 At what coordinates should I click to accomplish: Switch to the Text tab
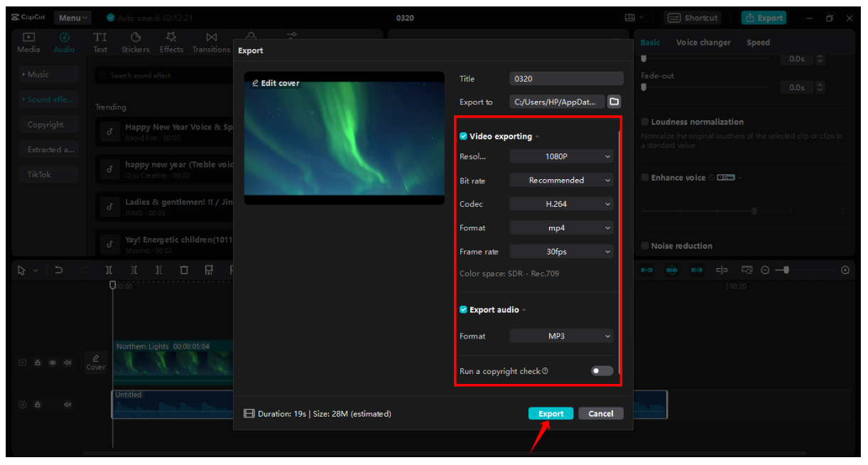point(100,43)
